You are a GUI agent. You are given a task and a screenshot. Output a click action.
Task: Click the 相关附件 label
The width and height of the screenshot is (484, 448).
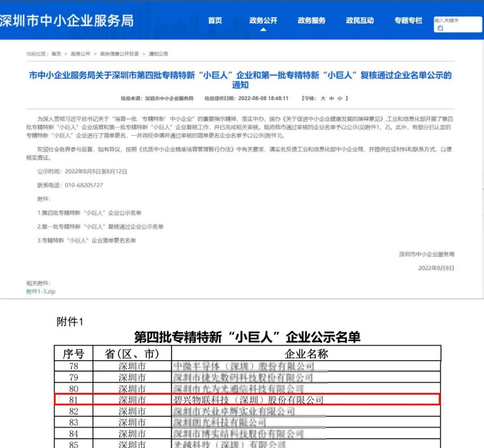pyautogui.click(x=38, y=283)
